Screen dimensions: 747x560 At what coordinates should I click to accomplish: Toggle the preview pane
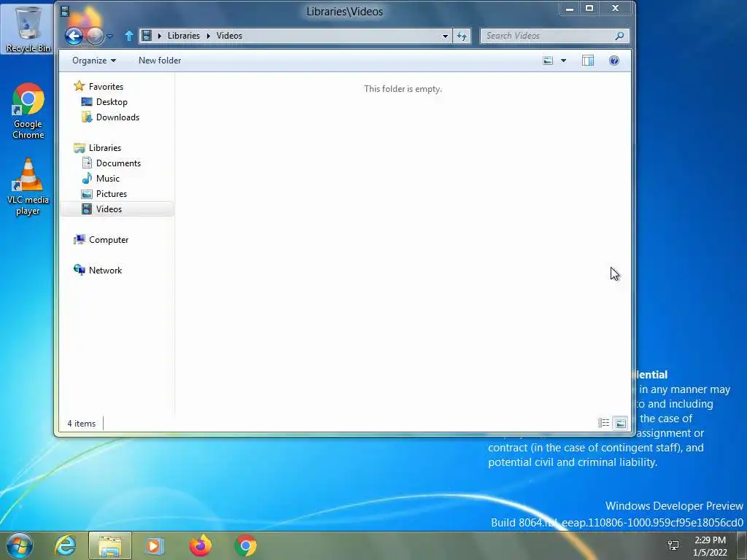588,61
